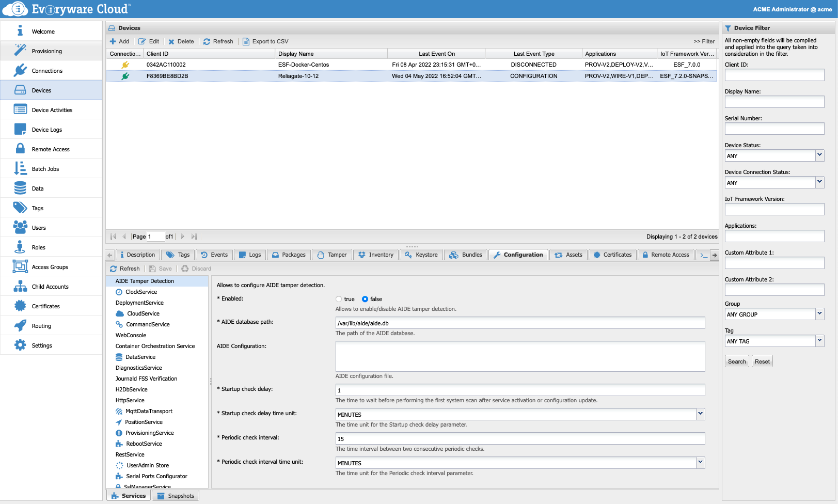Image resolution: width=838 pixels, height=504 pixels.
Task: Select the Enabled true radio button
Action: tap(339, 299)
